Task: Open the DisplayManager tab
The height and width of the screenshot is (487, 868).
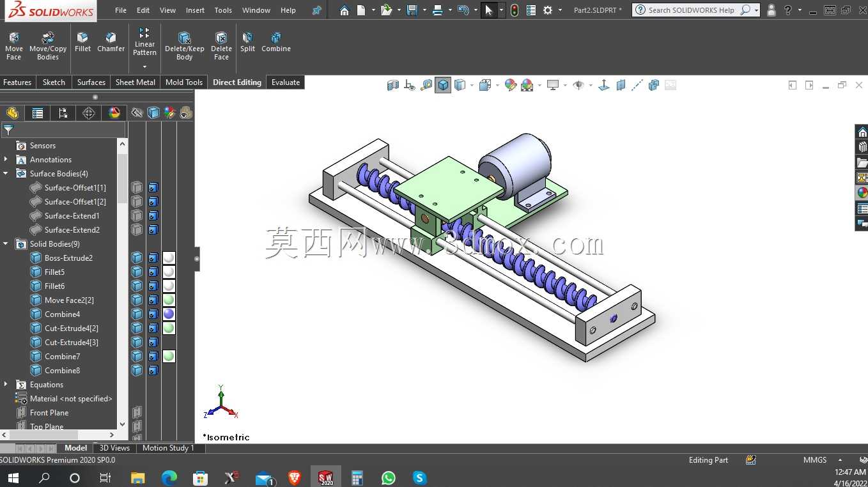Action: click(114, 113)
